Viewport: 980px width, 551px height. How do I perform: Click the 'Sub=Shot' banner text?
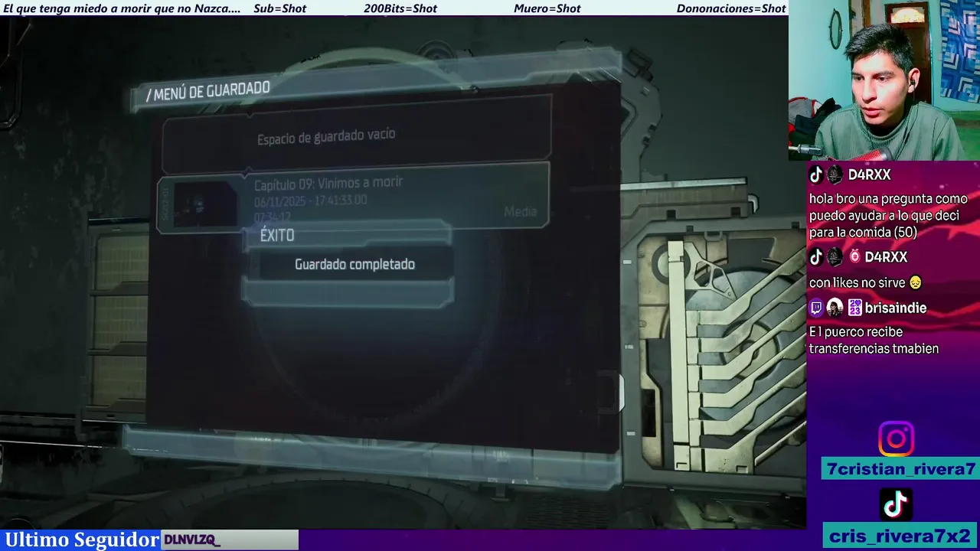tap(279, 8)
